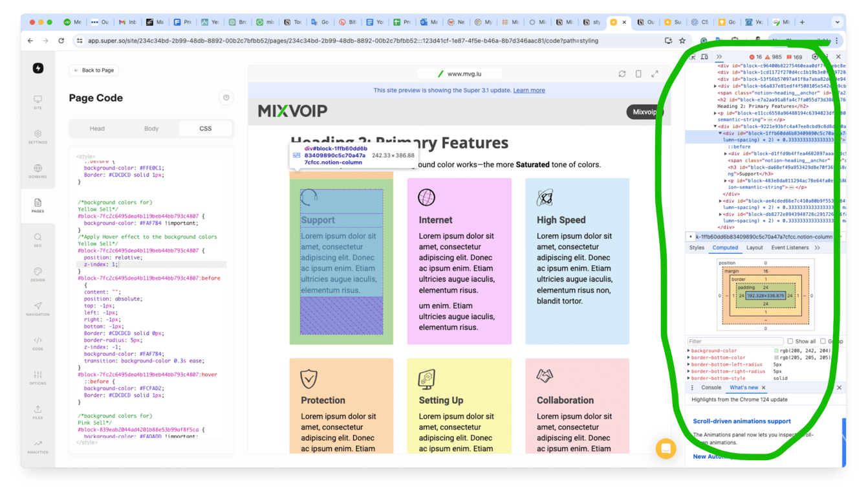Close the DevTools bottom drawer
Screen dimensions: 868x497
[840, 388]
